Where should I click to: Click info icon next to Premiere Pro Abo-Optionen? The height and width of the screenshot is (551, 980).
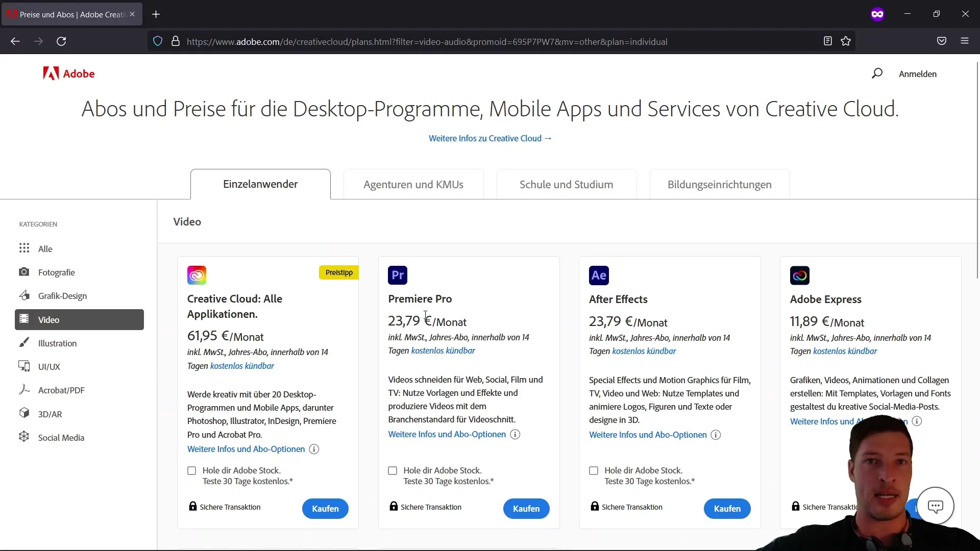coord(516,434)
